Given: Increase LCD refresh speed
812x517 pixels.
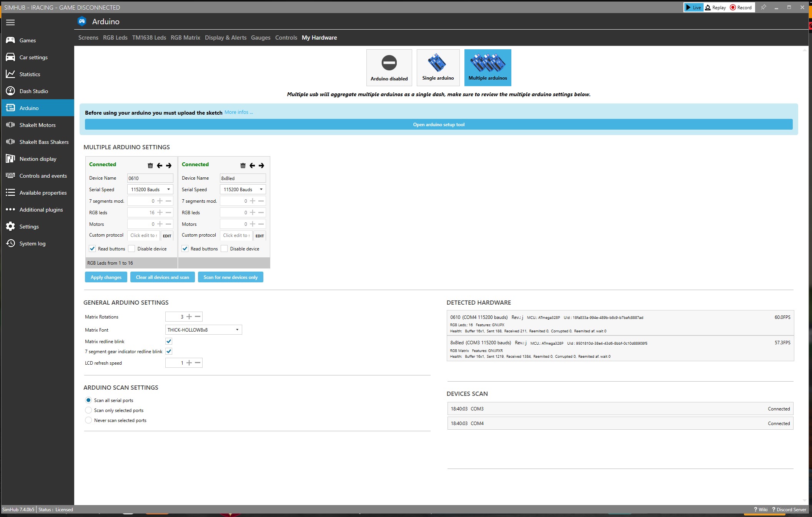Looking at the screenshot, I should pyautogui.click(x=189, y=363).
